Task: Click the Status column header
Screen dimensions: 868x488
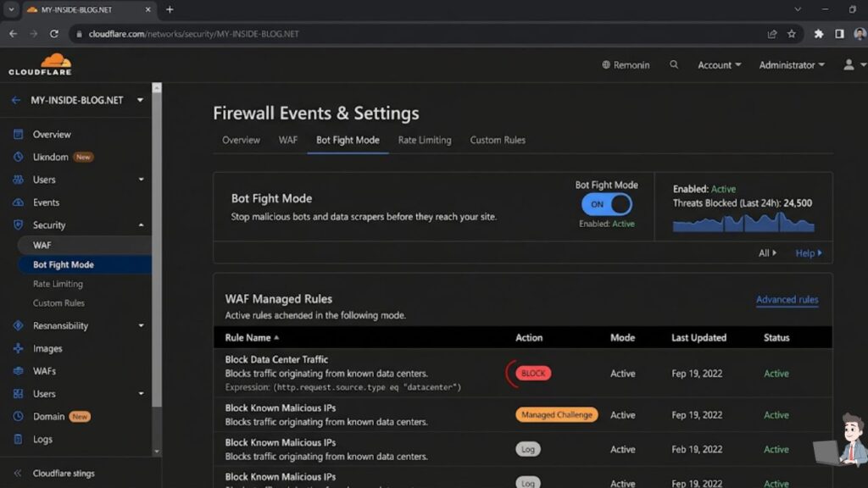Action: (776, 337)
